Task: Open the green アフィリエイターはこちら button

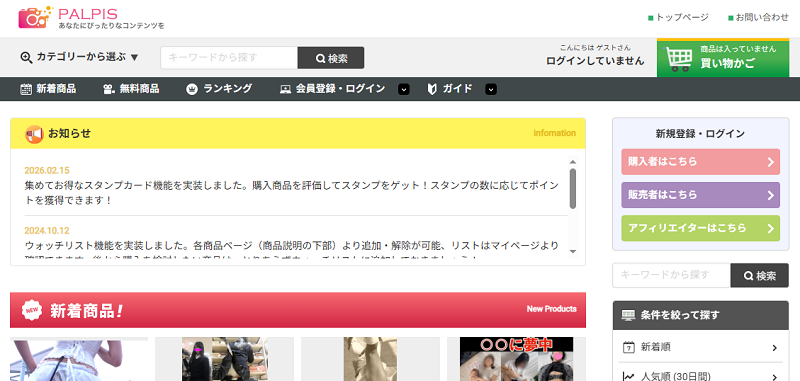Action: coord(701,228)
